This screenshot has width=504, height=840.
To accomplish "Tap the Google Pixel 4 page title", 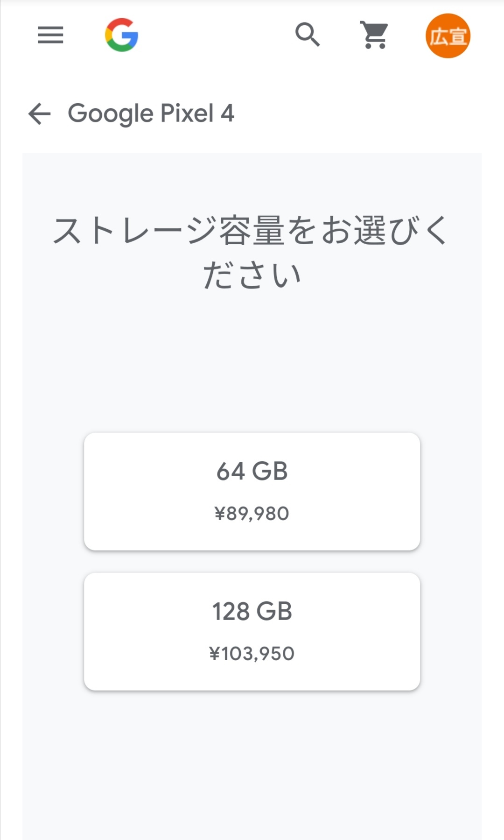I will pyautogui.click(x=151, y=113).
